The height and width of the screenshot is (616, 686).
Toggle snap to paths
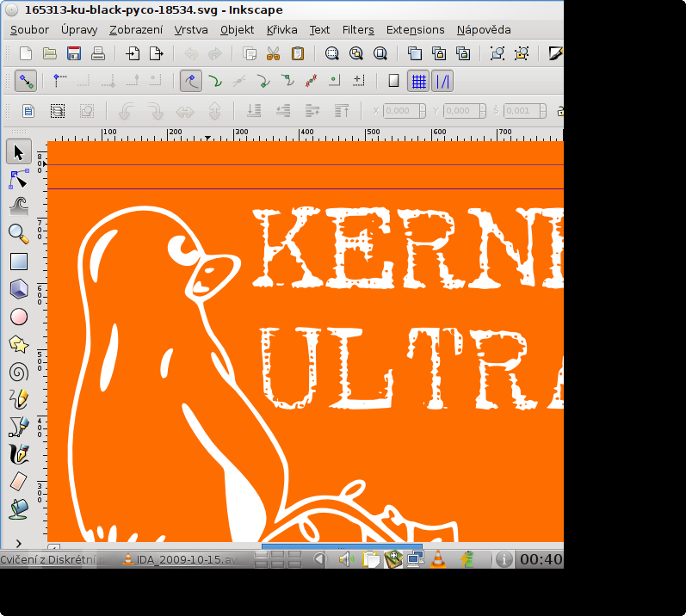click(x=215, y=82)
